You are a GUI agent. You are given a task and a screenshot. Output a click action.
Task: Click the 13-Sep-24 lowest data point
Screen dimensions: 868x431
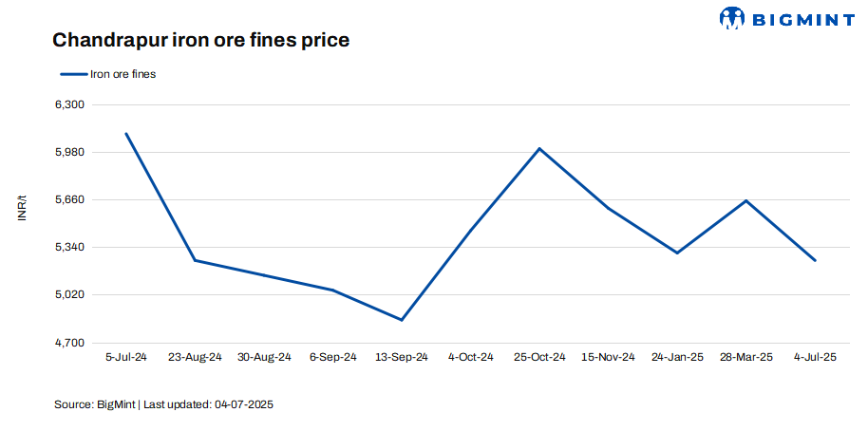402,320
